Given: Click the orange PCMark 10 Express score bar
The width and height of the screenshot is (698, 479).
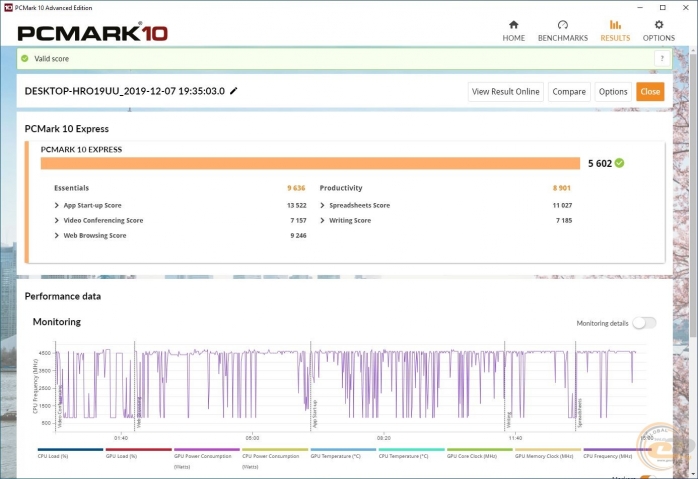Looking at the screenshot, I should click(310, 163).
